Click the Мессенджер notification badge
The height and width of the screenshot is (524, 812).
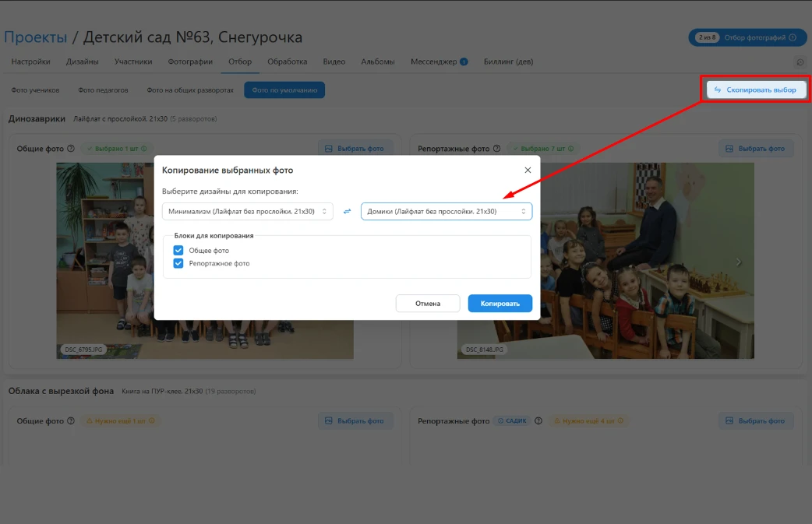click(464, 62)
